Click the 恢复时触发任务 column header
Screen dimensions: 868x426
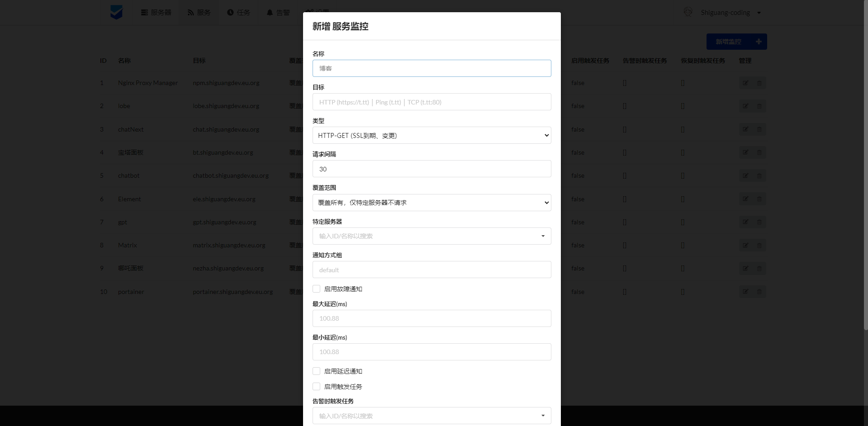coord(703,61)
